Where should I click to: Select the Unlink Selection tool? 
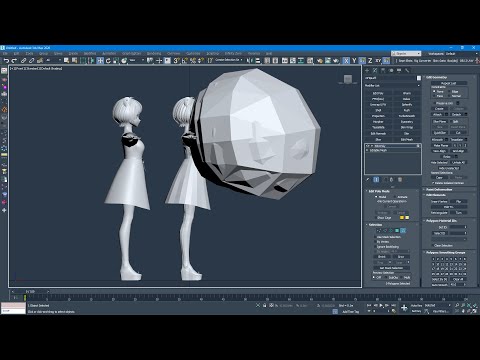(x=31, y=60)
